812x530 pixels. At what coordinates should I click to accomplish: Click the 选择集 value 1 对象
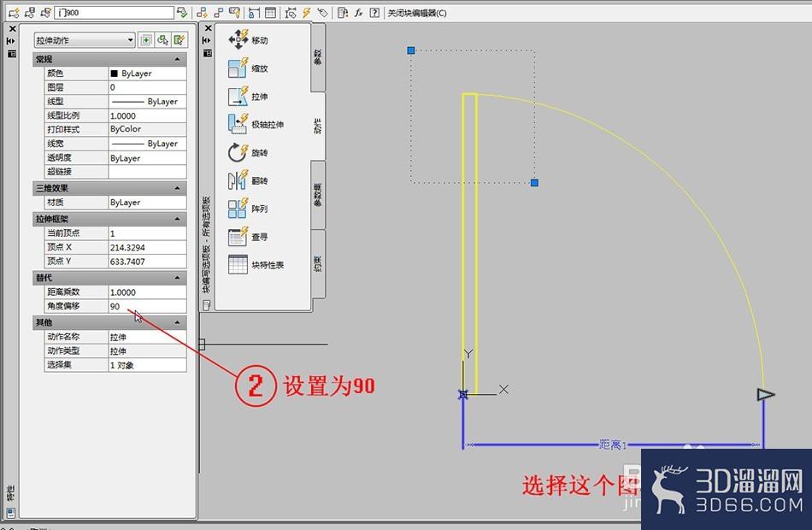(147, 365)
